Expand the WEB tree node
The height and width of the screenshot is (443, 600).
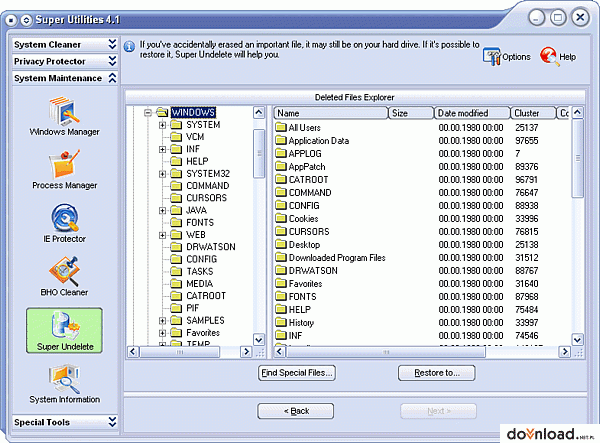[162, 235]
